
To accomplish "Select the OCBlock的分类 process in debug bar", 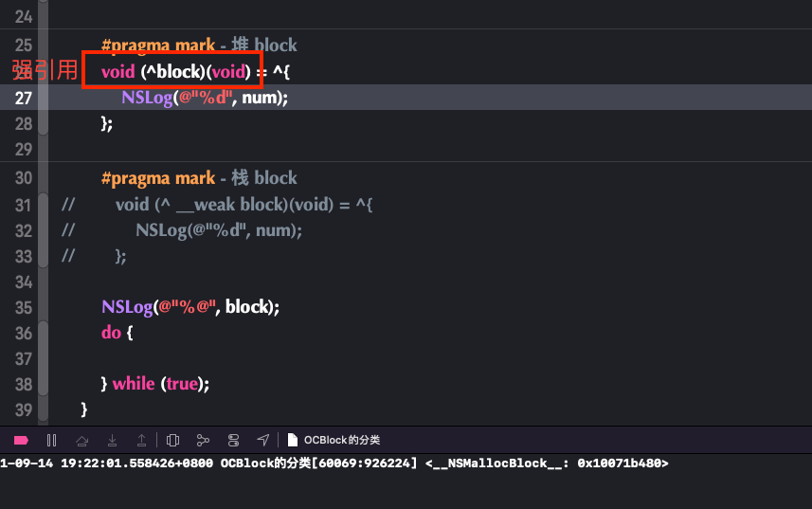I will 342,440.
